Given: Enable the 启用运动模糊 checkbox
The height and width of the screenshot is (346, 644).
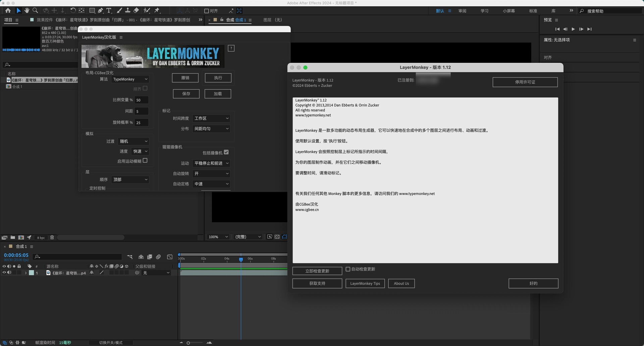Looking at the screenshot, I should pos(145,161).
